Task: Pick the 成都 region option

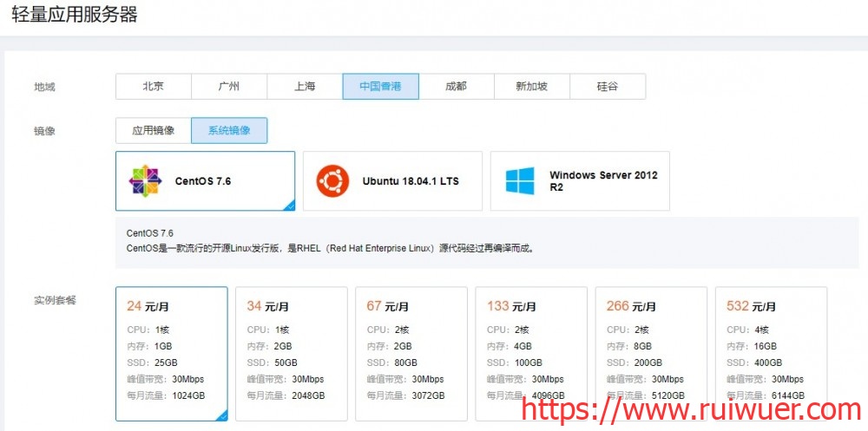Action: click(456, 87)
